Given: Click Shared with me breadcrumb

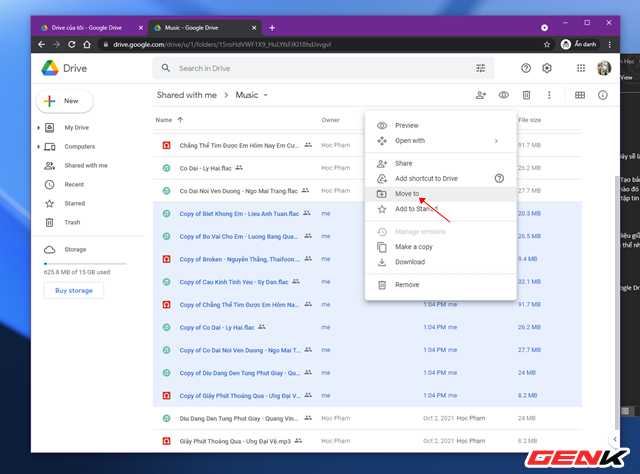Looking at the screenshot, I should tap(187, 95).
